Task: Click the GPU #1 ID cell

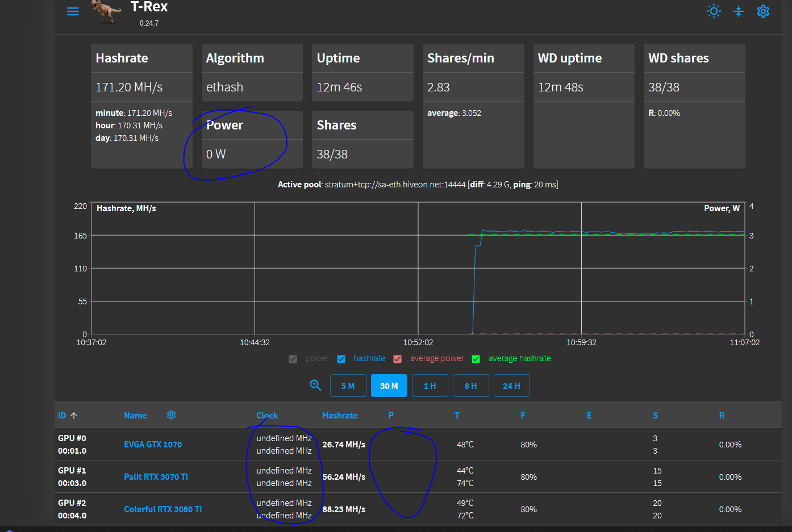Action: point(72,477)
